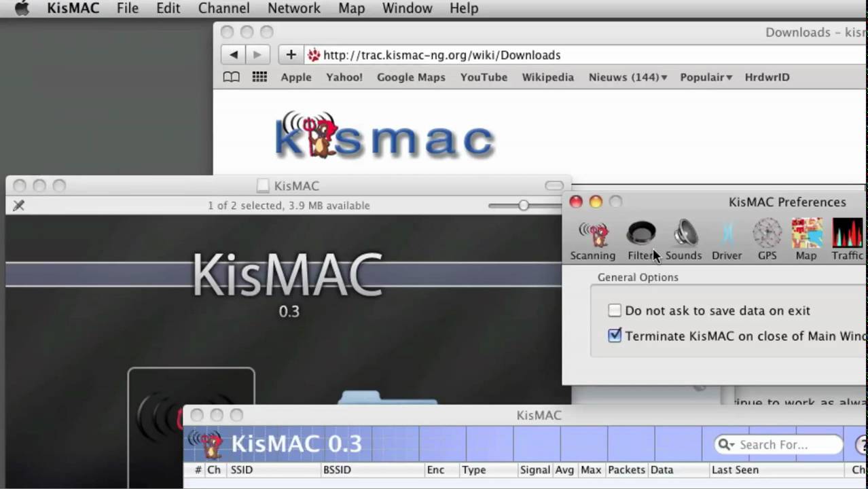This screenshot has width=868, height=489.
Task: Open the Google Maps bookmark
Action: [411, 77]
